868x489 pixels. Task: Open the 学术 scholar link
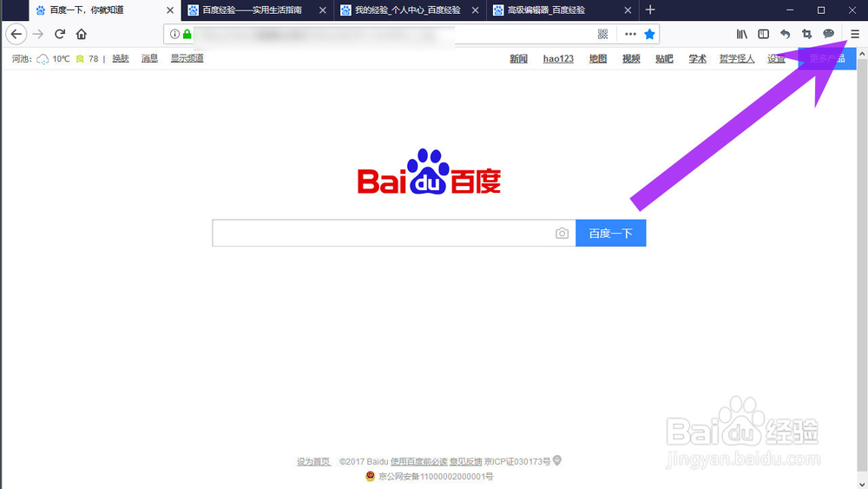pyautogui.click(x=698, y=59)
